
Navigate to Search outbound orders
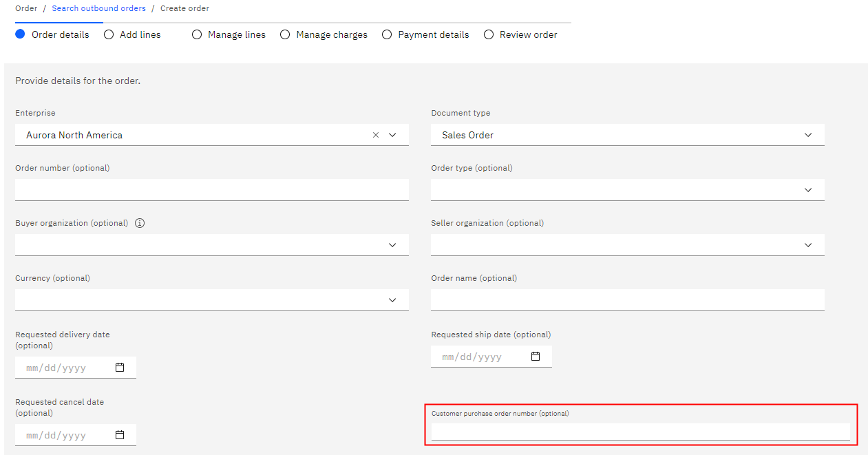(x=98, y=8)
